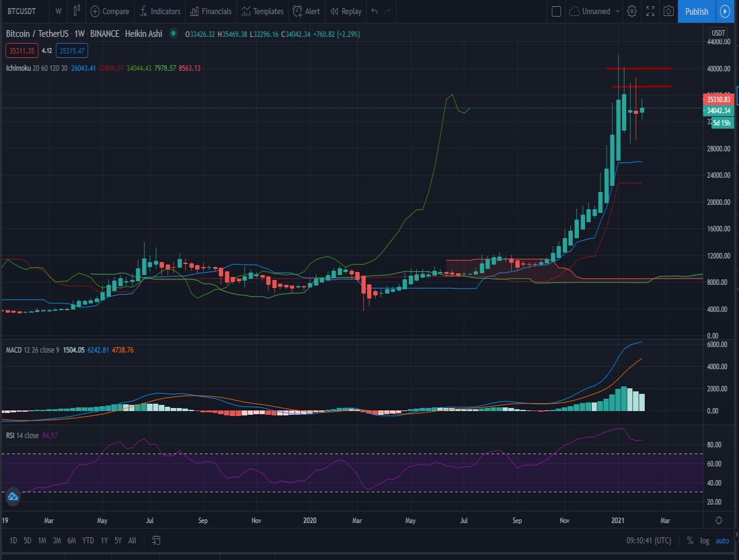Click the undo arrow

[374, 11]
